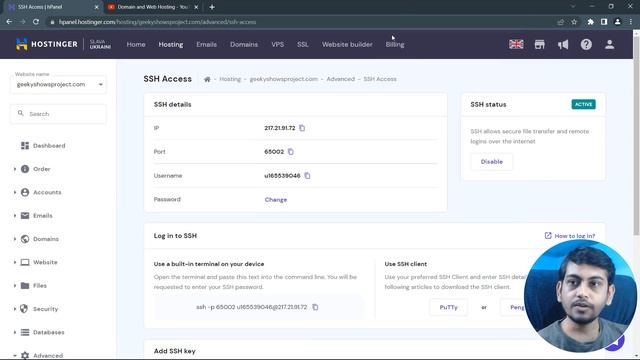Open browser extensions puzzle icon
Viewport: 640px width, 360px height.
(x=590, y=22)
